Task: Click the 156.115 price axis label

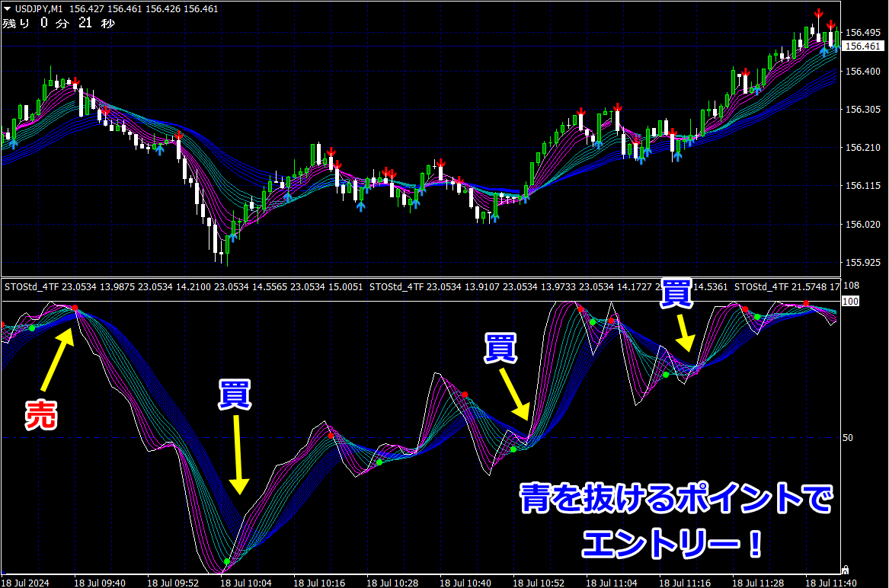Action: [863, 186]
